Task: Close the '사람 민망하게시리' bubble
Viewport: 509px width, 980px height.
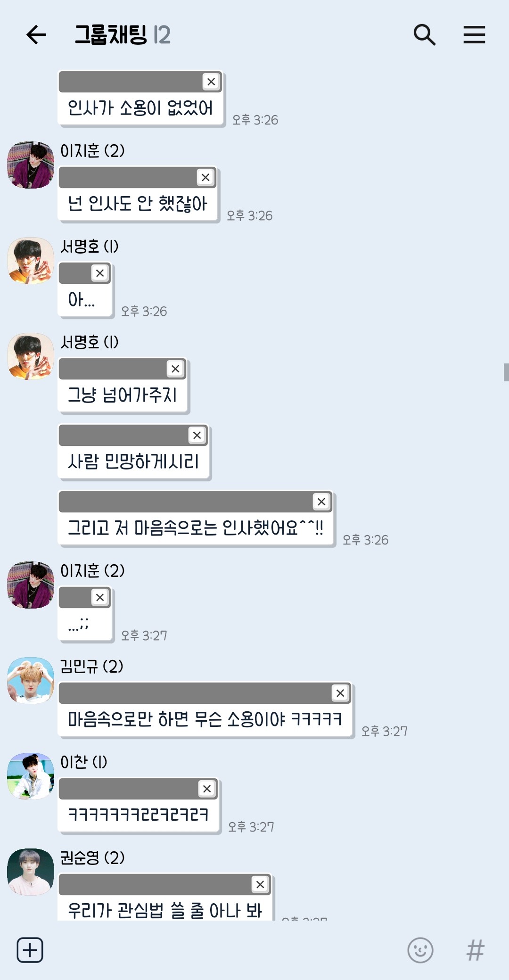Action: [197, 435]
